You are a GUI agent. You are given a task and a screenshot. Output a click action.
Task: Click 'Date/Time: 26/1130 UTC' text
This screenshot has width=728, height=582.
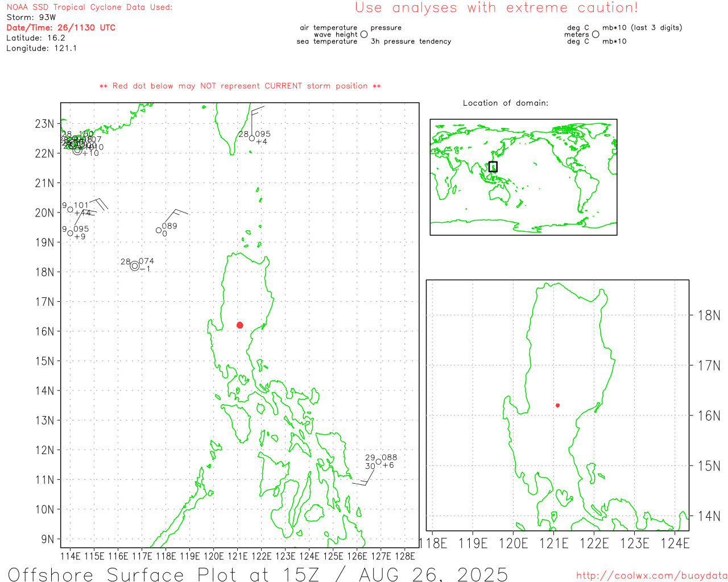point(61,28)
